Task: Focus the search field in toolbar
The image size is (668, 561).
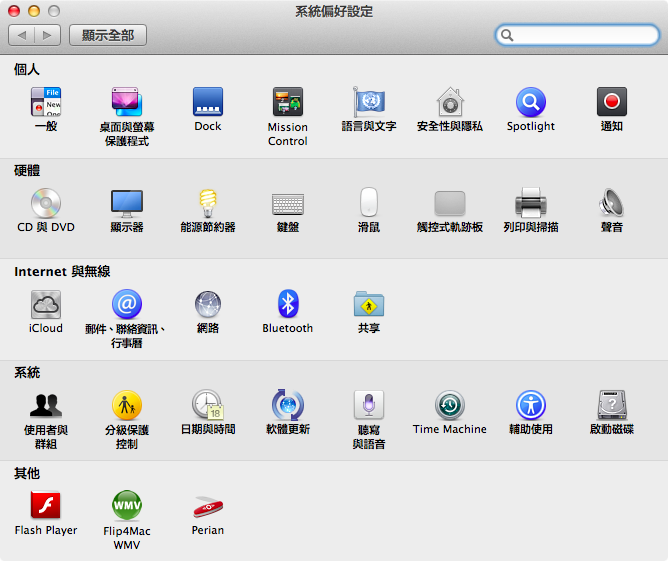Action: [x=577, y=35]
